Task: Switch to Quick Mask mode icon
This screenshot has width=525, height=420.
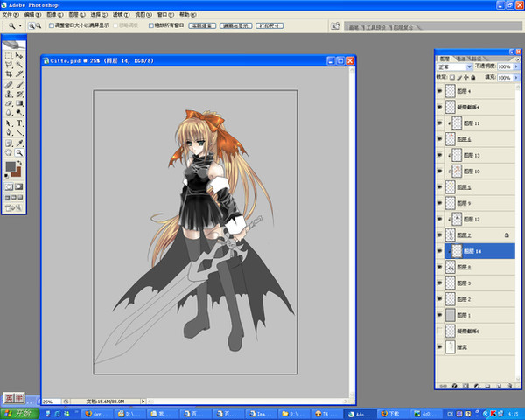Action: click(x=19, y=186)
